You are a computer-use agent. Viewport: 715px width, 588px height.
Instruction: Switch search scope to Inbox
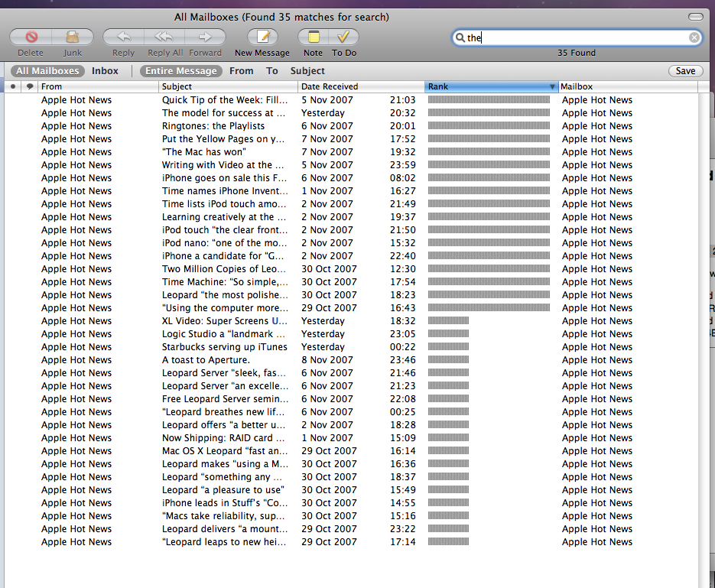tap(105, 70)
